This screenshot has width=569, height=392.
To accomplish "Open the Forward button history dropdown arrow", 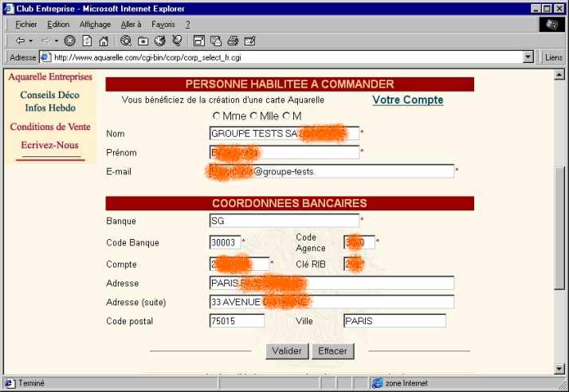I will [57, 41].
